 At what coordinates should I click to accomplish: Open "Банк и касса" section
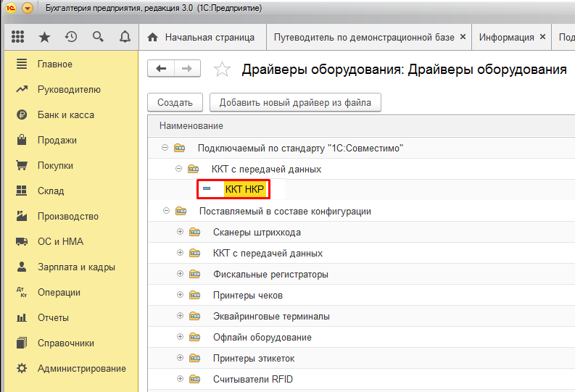pos(65,115)
